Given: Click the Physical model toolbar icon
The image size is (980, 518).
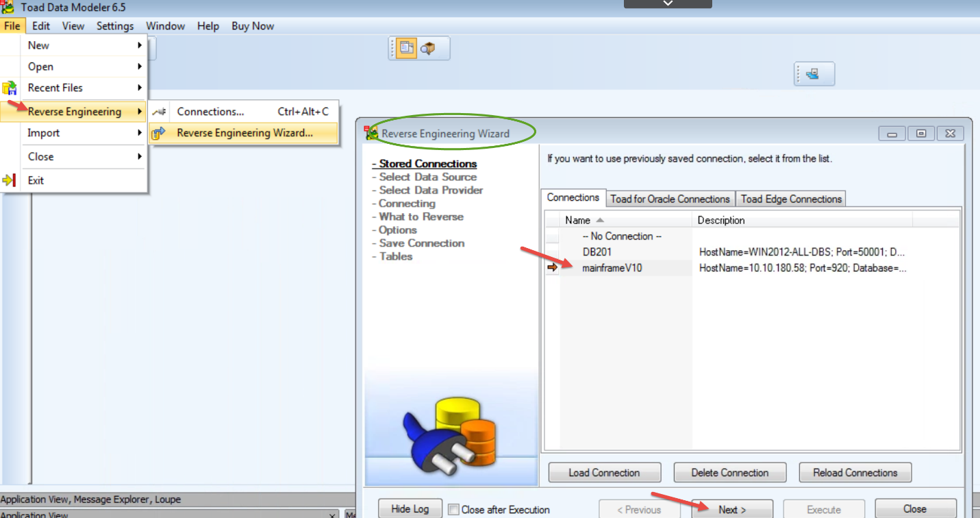Looking at the screenshot, I should [406, 48].
